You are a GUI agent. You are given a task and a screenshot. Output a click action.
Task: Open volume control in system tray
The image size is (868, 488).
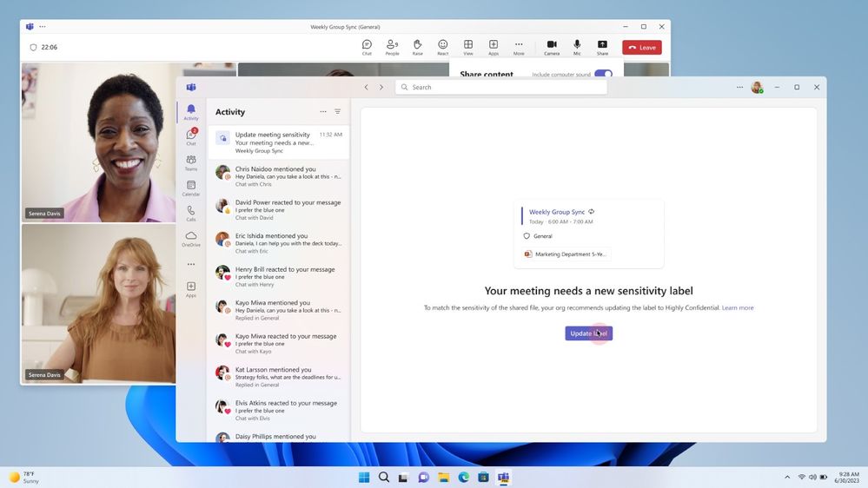tap(812, 477)
